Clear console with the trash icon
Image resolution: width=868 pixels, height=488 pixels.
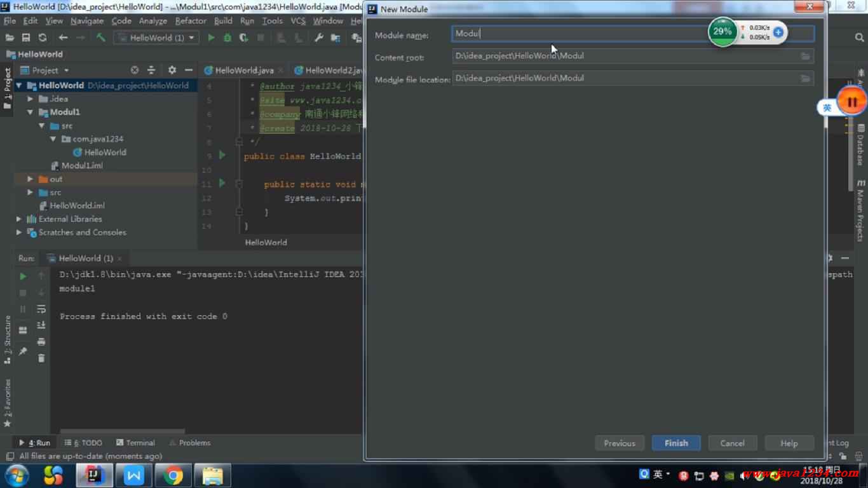[x=41, y=358]
